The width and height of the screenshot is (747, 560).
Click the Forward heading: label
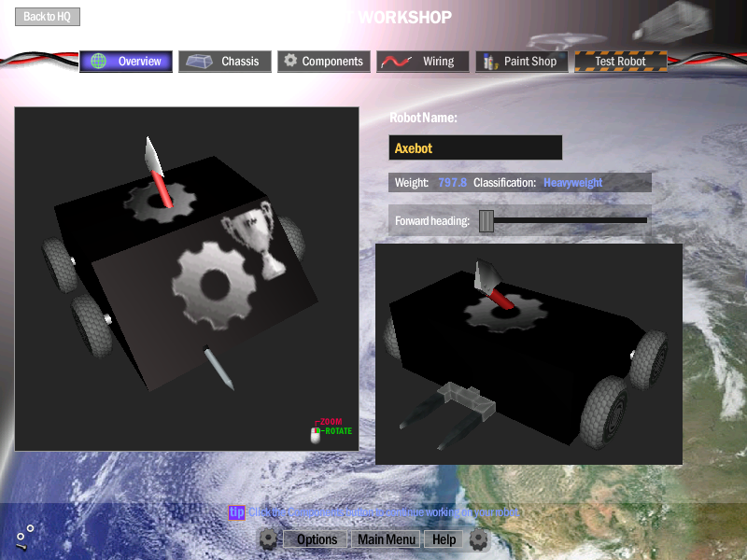[x=432, y=221]
